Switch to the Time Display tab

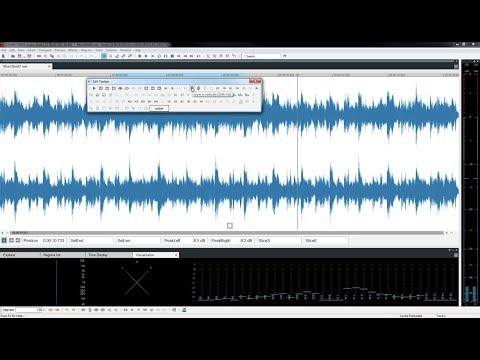pyautogui.click(x=109, y=255)
